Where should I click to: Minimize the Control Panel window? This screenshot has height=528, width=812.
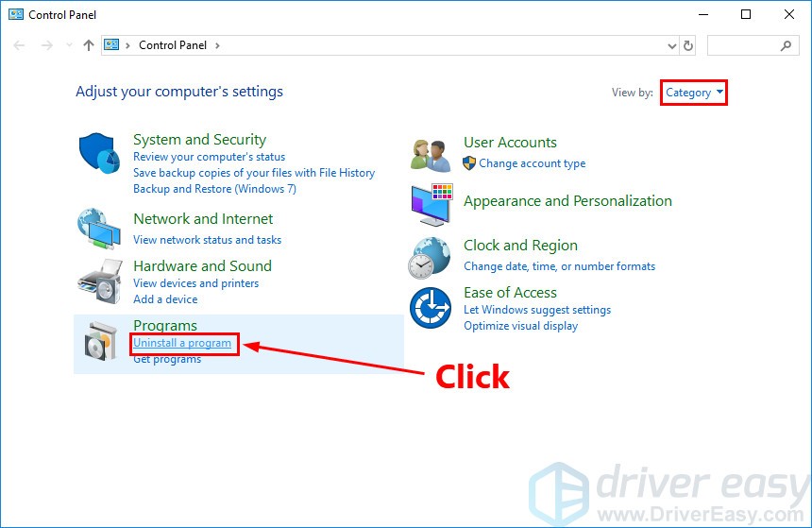coord(703,14)
